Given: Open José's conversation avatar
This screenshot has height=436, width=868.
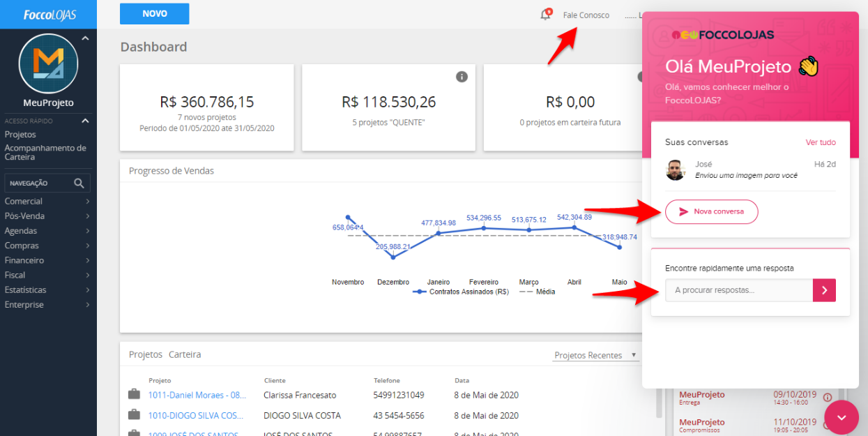Looking at the screenshot, I should pos(676,170).
